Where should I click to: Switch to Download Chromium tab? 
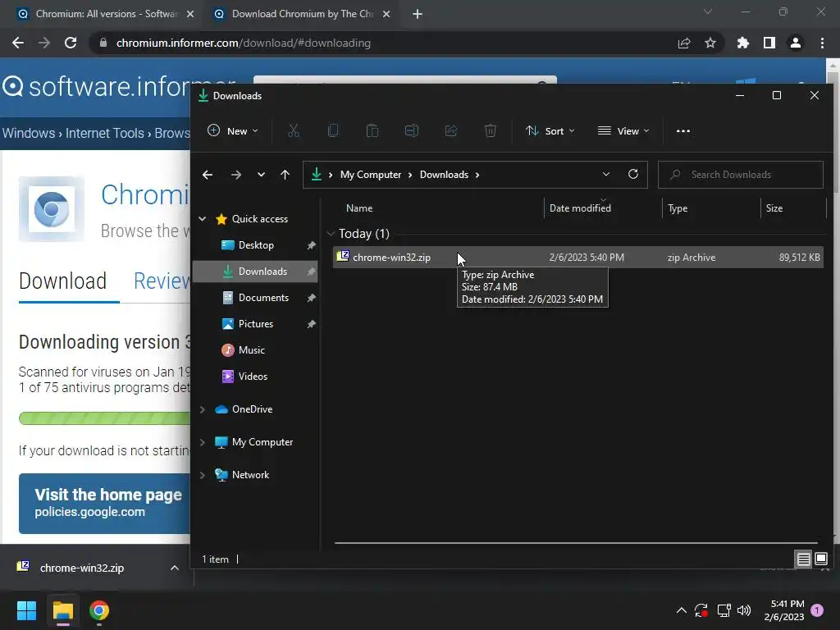tap(302, 14)
